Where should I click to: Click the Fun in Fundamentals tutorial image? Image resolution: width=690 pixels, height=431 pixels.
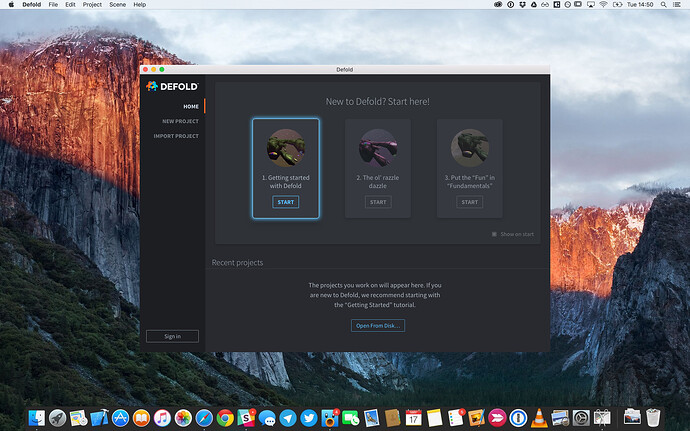pyautogui.click(x=469, y=148)
